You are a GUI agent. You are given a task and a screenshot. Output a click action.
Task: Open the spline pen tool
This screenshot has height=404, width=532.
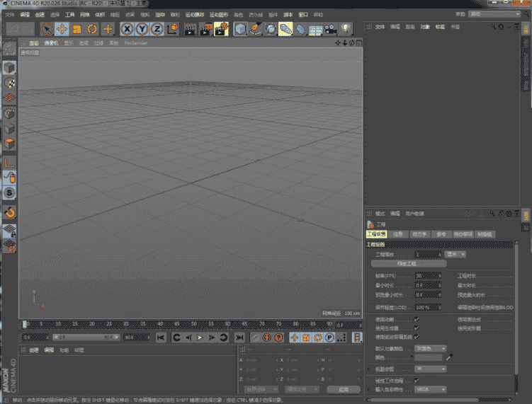(256, 29)
